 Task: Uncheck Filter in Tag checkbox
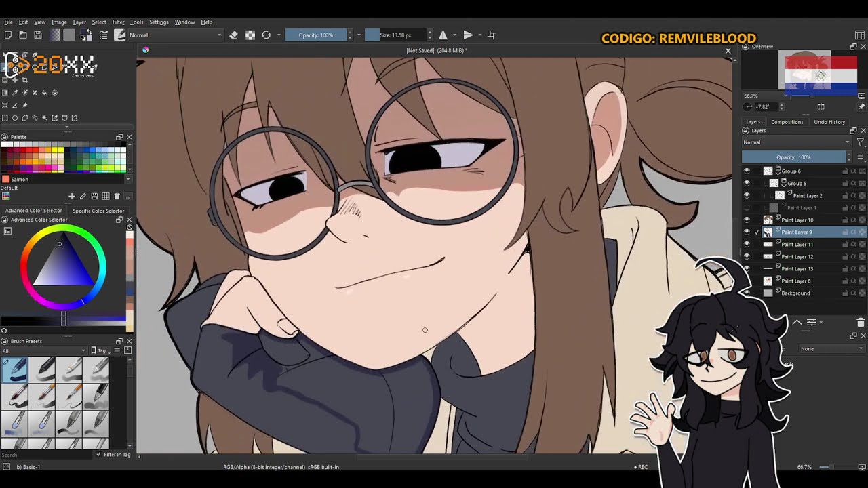coord(99,455)
